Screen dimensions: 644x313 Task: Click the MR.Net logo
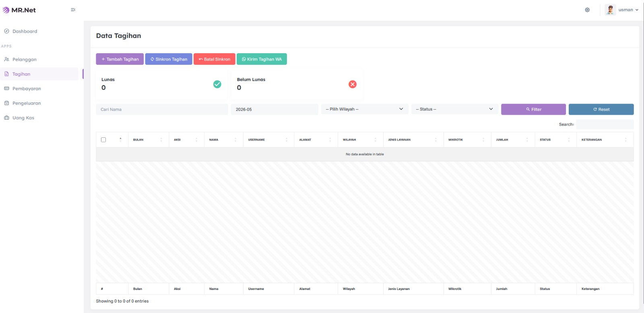pyautogui.click(x=19, y=10)
